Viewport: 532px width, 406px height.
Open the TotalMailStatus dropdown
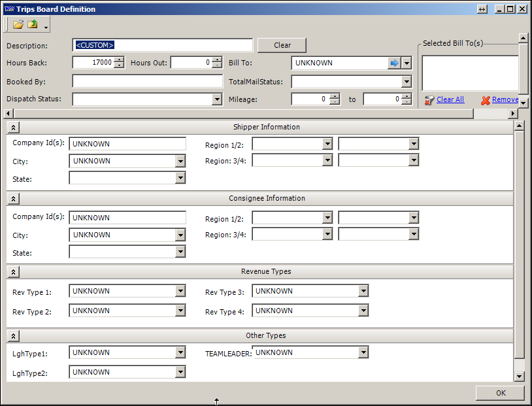pyautogui.click(x=407, y=82)
